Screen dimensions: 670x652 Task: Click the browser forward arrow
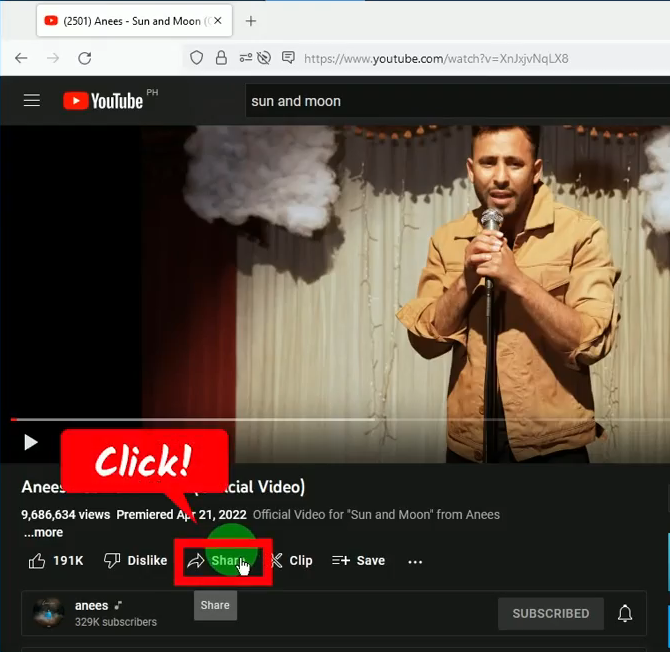pos(53,58)
